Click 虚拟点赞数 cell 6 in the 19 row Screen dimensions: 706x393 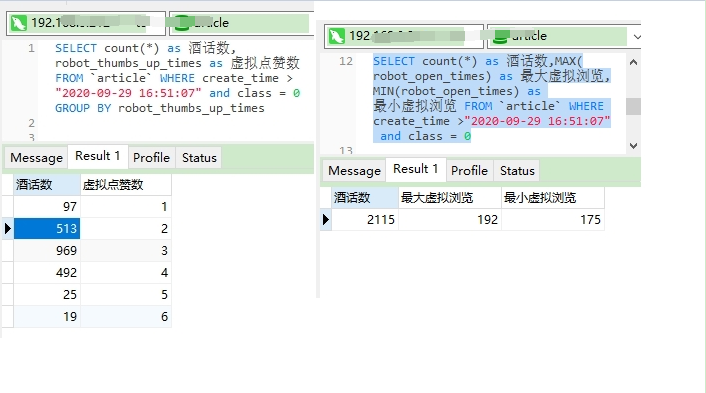click(x=126, y=317)
